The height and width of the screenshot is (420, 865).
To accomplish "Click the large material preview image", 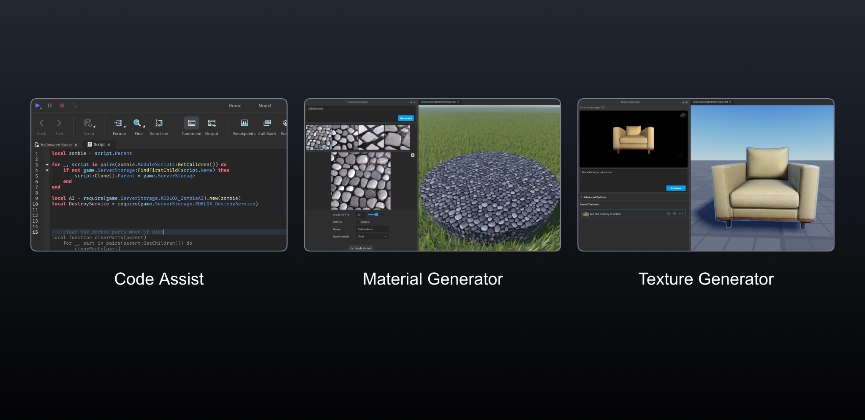I will 361,180.
